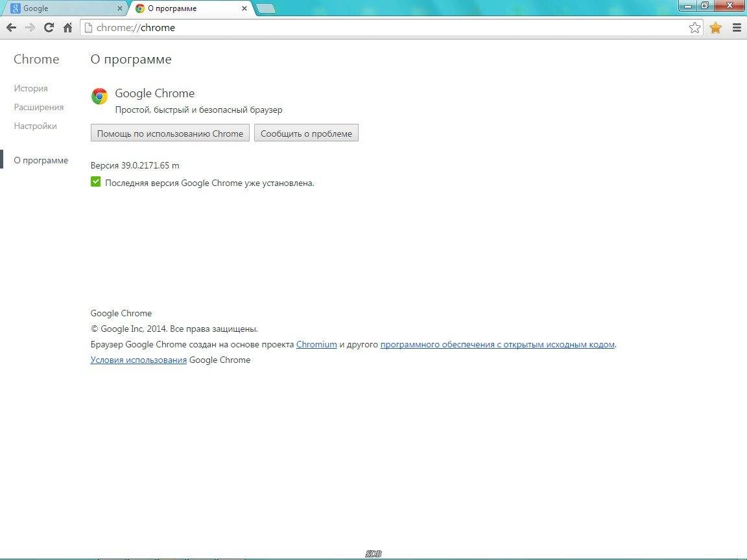Screen dimensions: 747x560
Task: Open История in the sidebar
Action: coord(30,88)
